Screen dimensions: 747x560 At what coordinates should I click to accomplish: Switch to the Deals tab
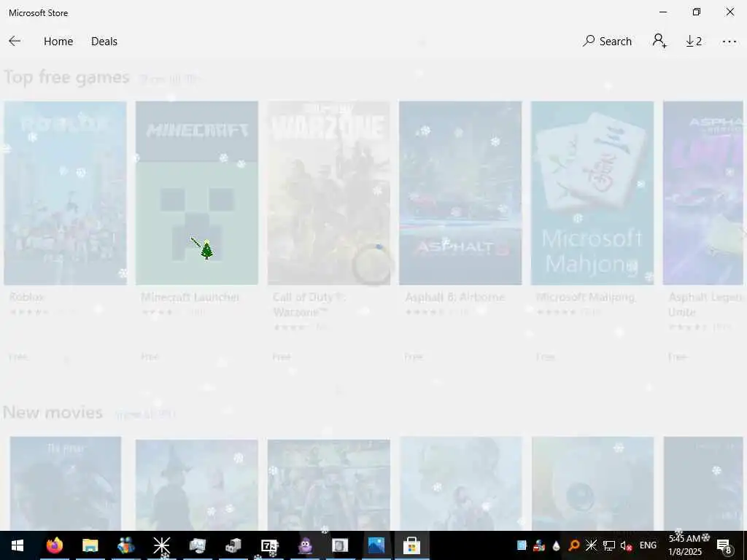(x=104, y=42)
